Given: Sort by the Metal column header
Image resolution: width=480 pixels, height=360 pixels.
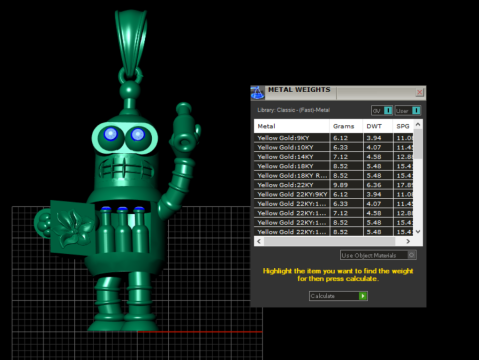Looking at the screenshot, I should pyautogui.click(x=292, y=126).
